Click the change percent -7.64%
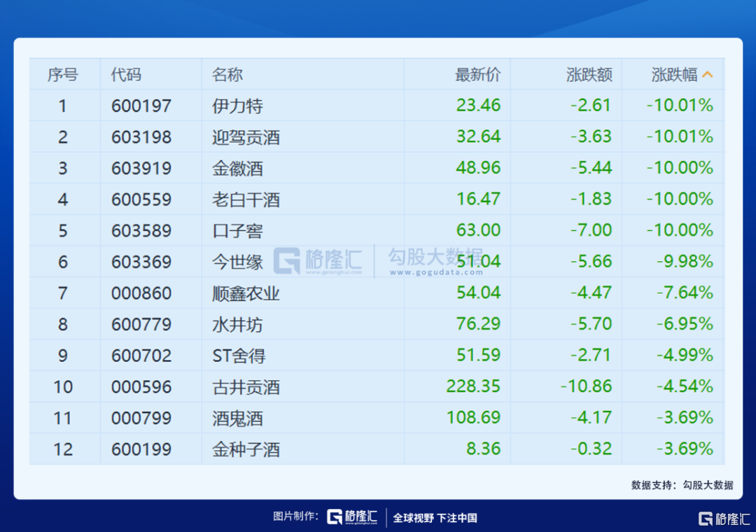The width and height of the screenshot is (756, 532). [685, 293]
